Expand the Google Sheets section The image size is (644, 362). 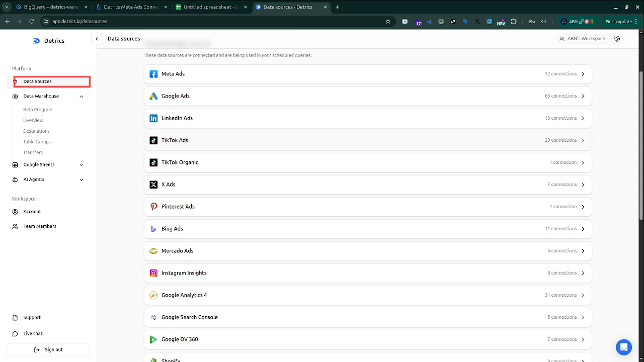coord(82,164)
